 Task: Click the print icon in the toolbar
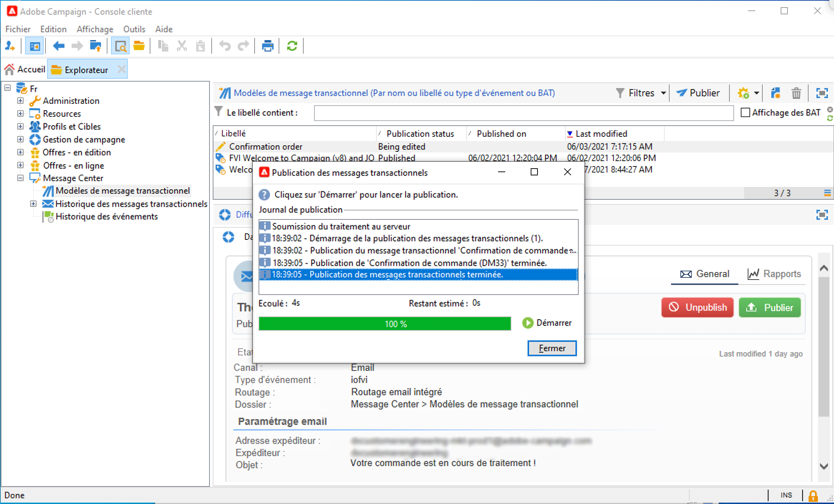(267, 46)
